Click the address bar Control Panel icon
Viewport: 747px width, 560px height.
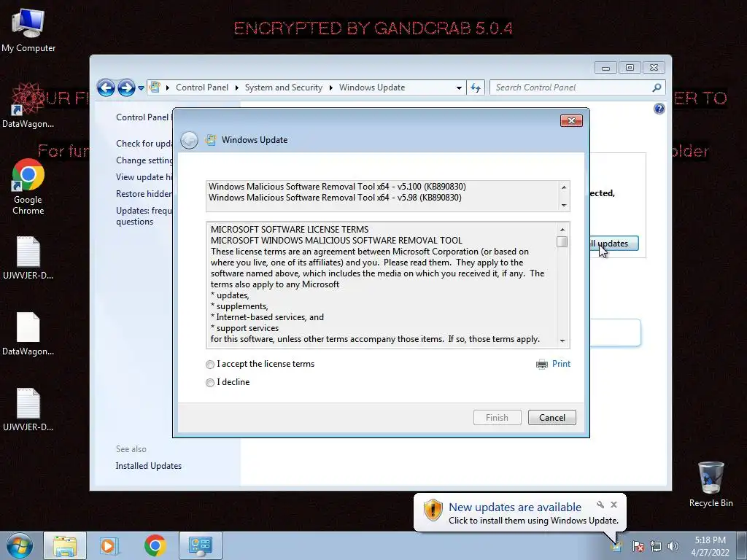(x=155, y=87)
